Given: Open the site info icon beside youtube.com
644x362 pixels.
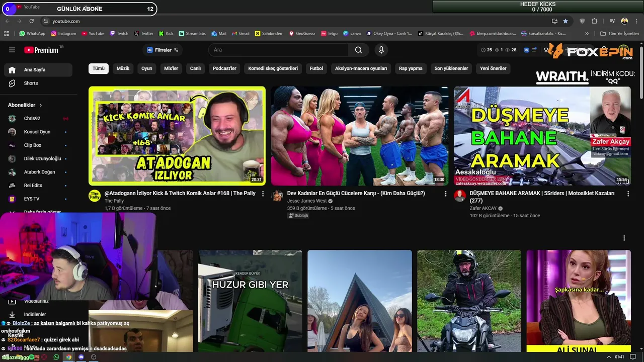Looking at the screenshot, I should [x=46, y=21].
